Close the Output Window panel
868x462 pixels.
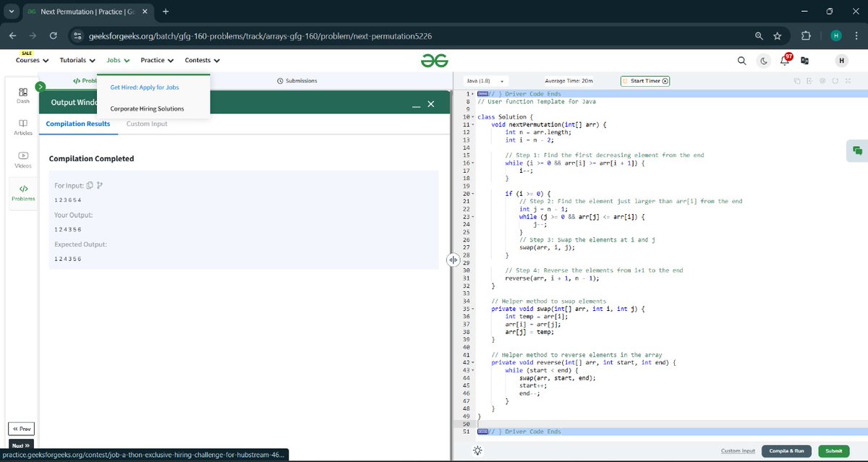(x=431, y=104)
